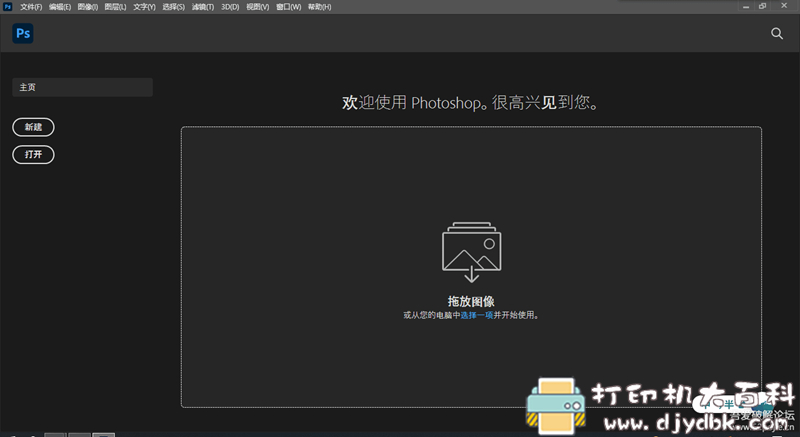Minimize the Photoshop window

coord(746,7)
